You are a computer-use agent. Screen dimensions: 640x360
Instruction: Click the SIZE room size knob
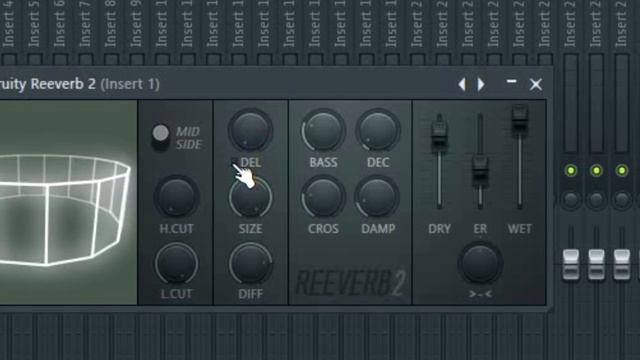click(250, 198)
